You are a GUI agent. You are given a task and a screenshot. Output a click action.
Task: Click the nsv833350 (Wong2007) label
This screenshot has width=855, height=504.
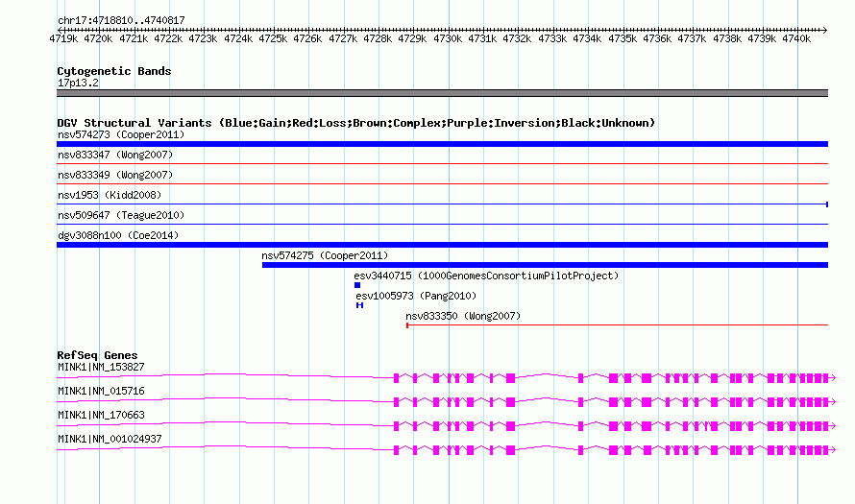pyautogui.click(x=463, y=316)
